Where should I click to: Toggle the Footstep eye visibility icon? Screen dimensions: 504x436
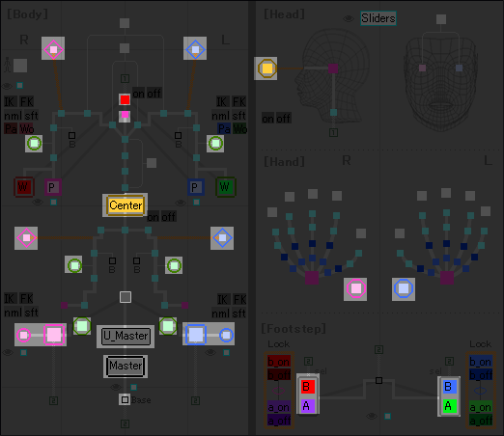tap(372, 416)
